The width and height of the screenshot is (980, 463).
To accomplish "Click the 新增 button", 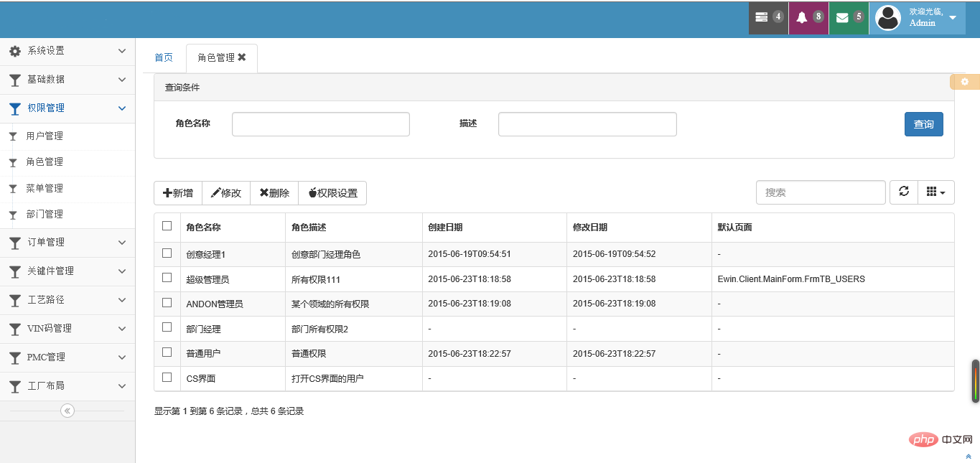I will click(x=178, y=193).
